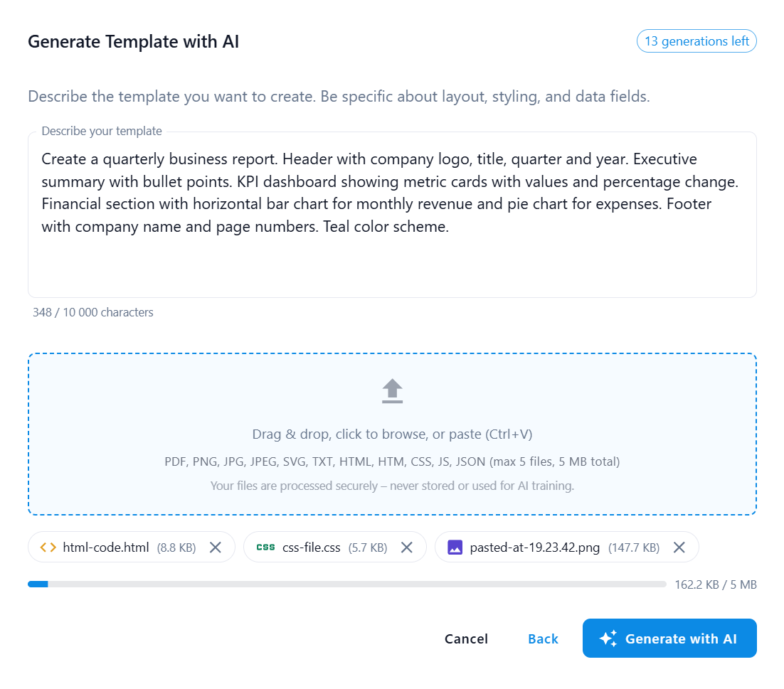Remove the pasted-at-19.23.42.png attachment
Viewport: 784px width, 689px height.
click(679, 547)
